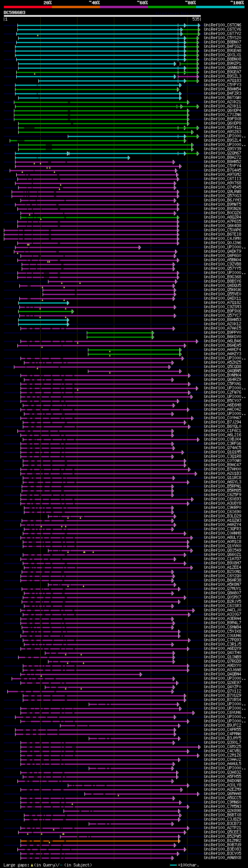Image resolution: width=248 pixels, height=868 pixels.
Task: Select hit label UniRef100_Q9SY39
Action: point(222,149)
